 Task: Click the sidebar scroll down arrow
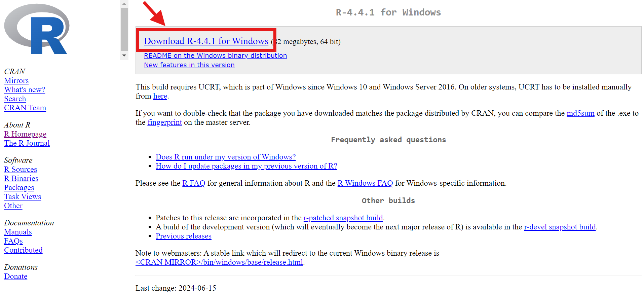click(124, 56)
